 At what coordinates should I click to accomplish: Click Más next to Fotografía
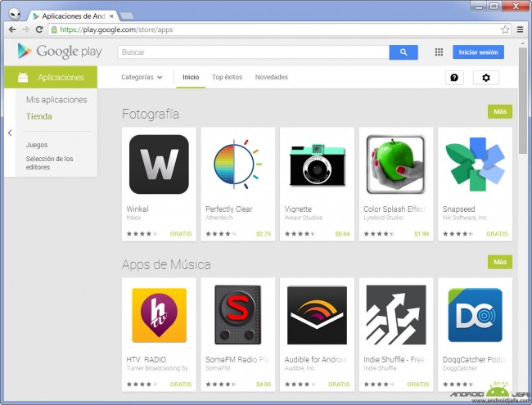click(x=500, y=111)
